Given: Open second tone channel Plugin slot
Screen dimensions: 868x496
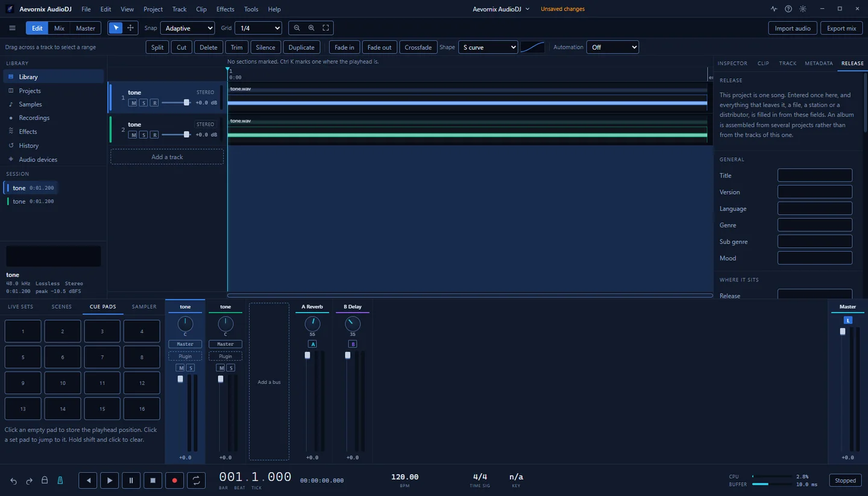Looking at the screenshot, I should point(225,356).
